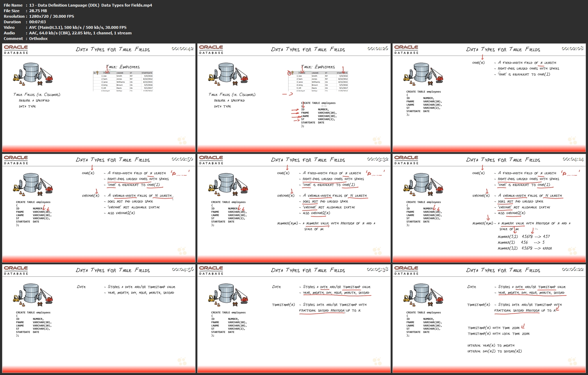Click "TIMESTAMP(N) WITH LOCAL TIME ZONE" in the 00:06:22 frame
588x375 pixels.
pyautogui.click(x=499, y=334)
